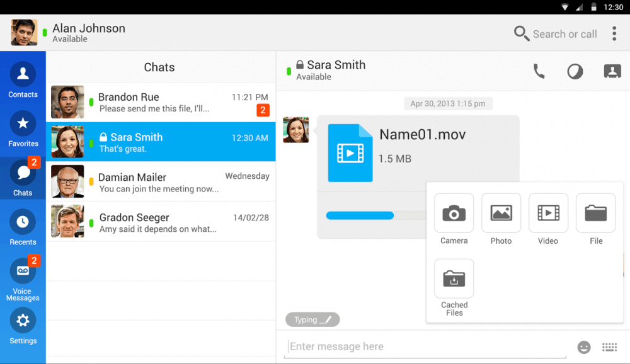Click the Wednesday date on Damian Mailer
The height and width of the screenshot is (364, 630).
[247, 176]
